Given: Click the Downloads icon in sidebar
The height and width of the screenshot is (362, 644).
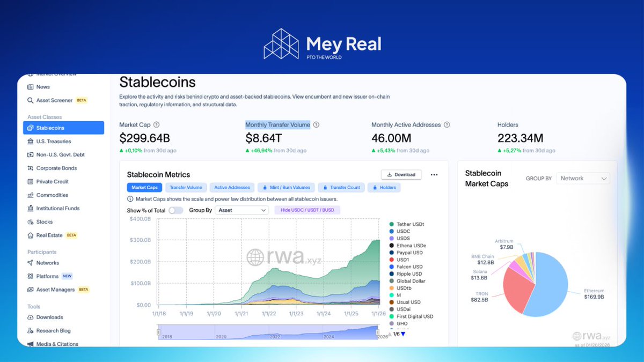Looking at the screenshot, I should [x=31, y=317].
